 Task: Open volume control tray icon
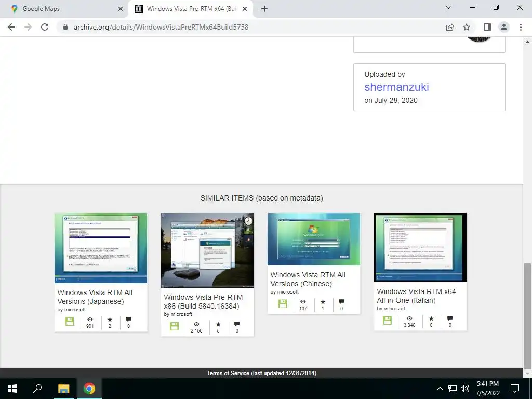click(x=465, y=389)
